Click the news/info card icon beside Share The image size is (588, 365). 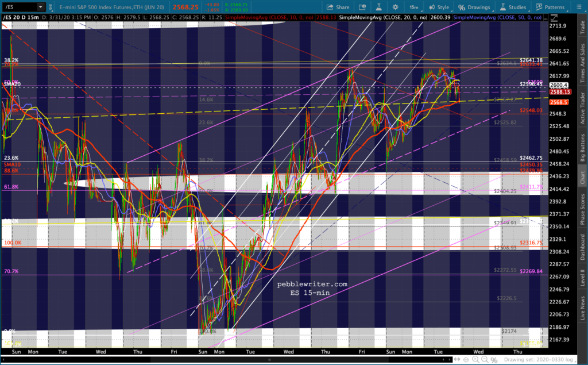(x=362, y=7)
